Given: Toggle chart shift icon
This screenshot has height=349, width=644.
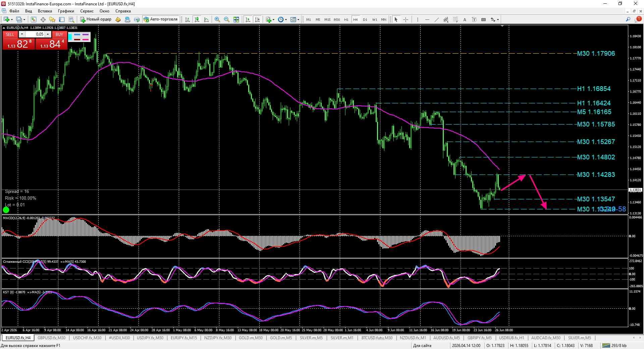Looking at the screenshot, I should pos(257,19).
